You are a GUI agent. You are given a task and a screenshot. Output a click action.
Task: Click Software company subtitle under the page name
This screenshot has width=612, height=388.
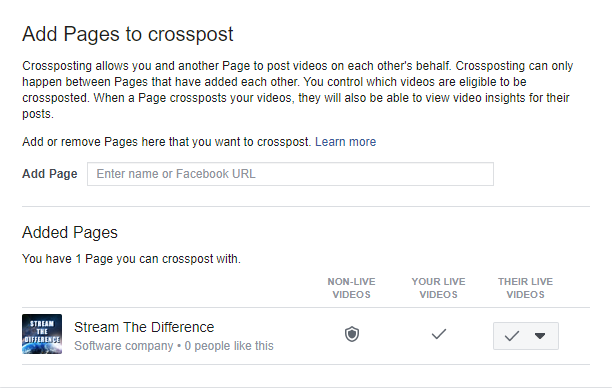coord(124,346)
